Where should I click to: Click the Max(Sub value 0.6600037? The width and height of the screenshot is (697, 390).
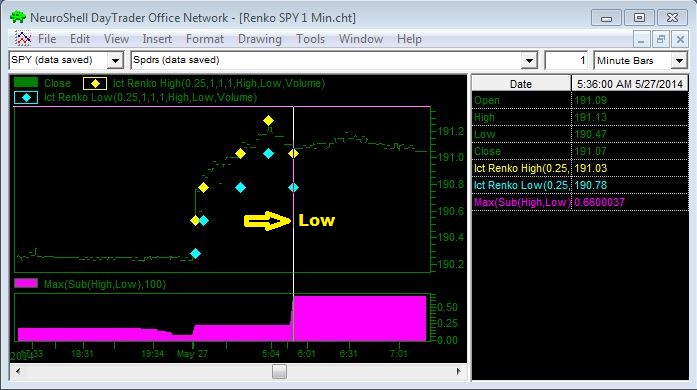(x=599, y=202)
